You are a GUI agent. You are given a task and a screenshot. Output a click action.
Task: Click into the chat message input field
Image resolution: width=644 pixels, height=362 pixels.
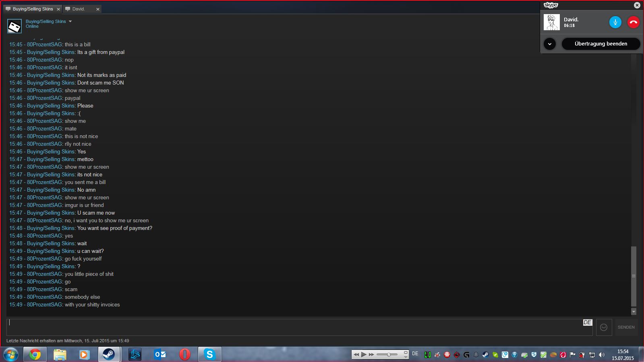pos(294,327)
